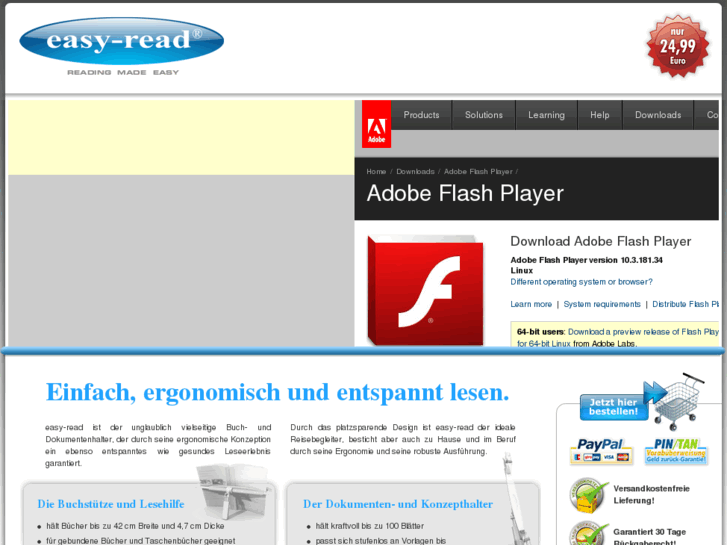Click the book stand product image
The image size is (727, 545).
point(233,491)
